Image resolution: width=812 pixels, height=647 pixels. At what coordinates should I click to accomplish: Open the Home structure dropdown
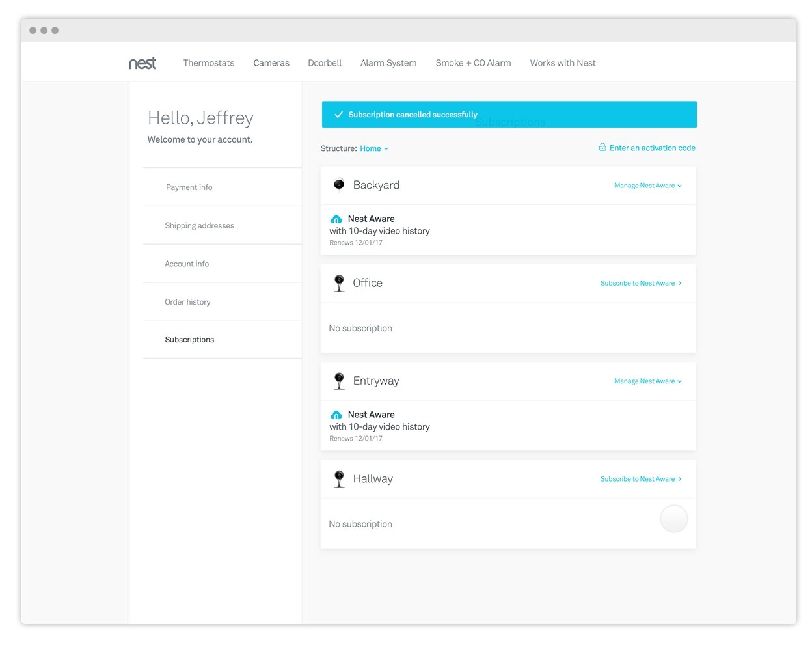[x=374, y=148]
